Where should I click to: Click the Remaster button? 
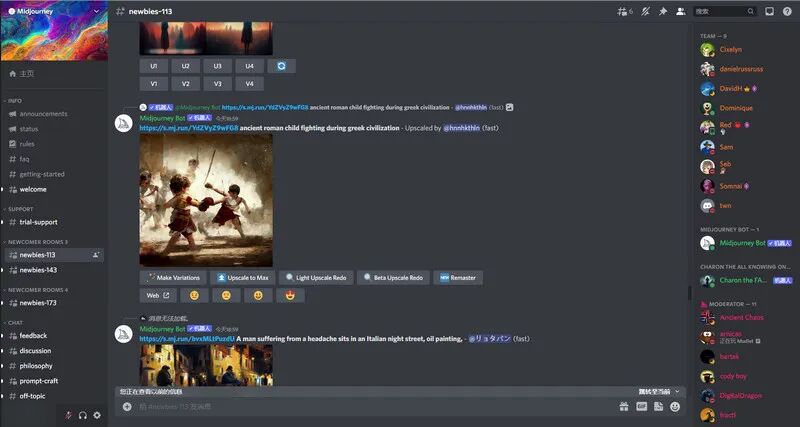[458, 278]
